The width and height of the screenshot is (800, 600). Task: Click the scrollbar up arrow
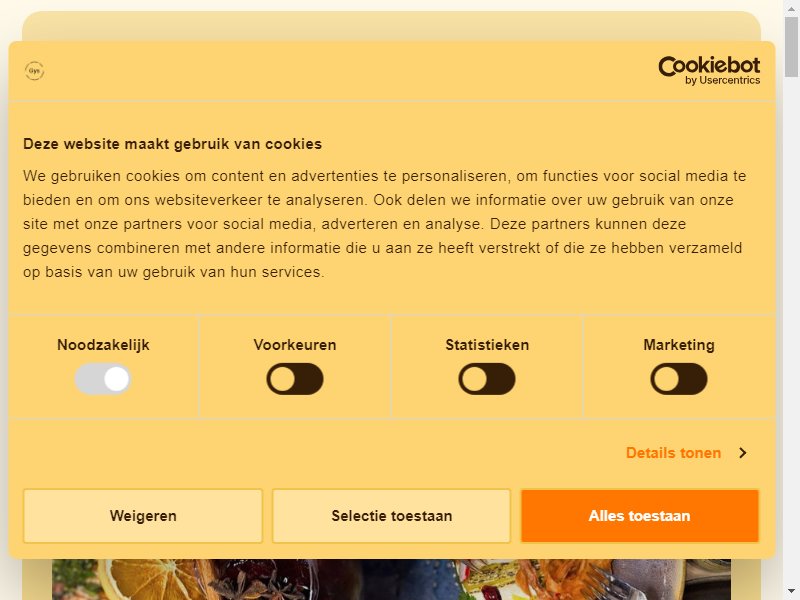pyautogui.click(x=792, y=6)
